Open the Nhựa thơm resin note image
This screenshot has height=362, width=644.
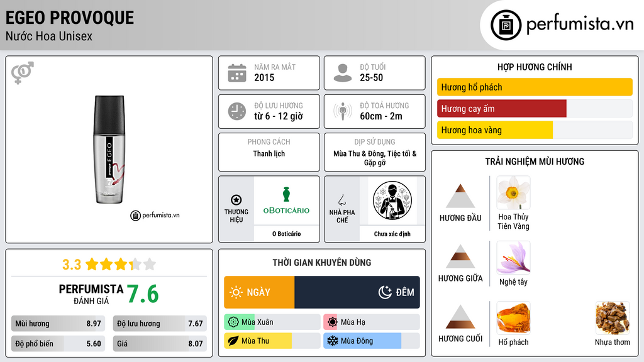tap(613, 317)
